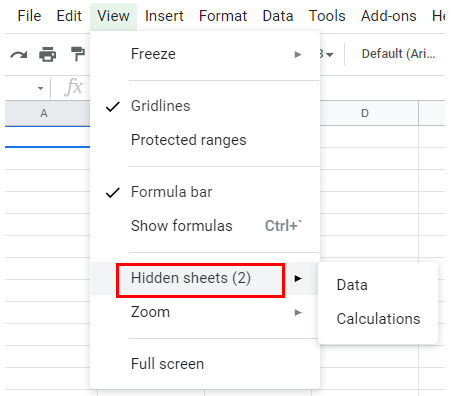The image size is (451, 396).
Task: Select the paint format icon
Action: (x=78, y=54)
